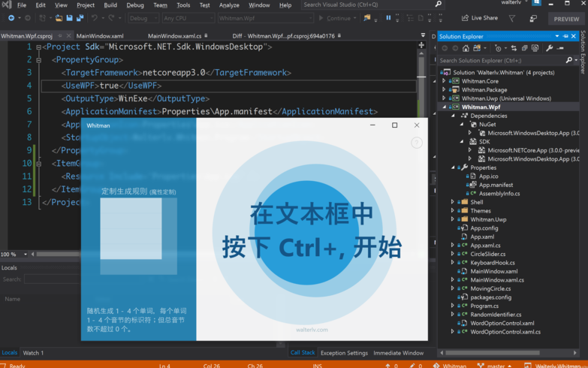This screenshot has width=588, height=368.
Task: Expand the Whitman.Core project node
Action: [444, 80]
